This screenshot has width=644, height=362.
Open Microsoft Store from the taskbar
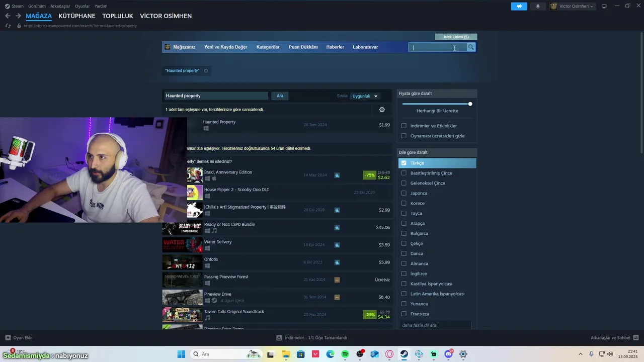click(x=301, y=354)
